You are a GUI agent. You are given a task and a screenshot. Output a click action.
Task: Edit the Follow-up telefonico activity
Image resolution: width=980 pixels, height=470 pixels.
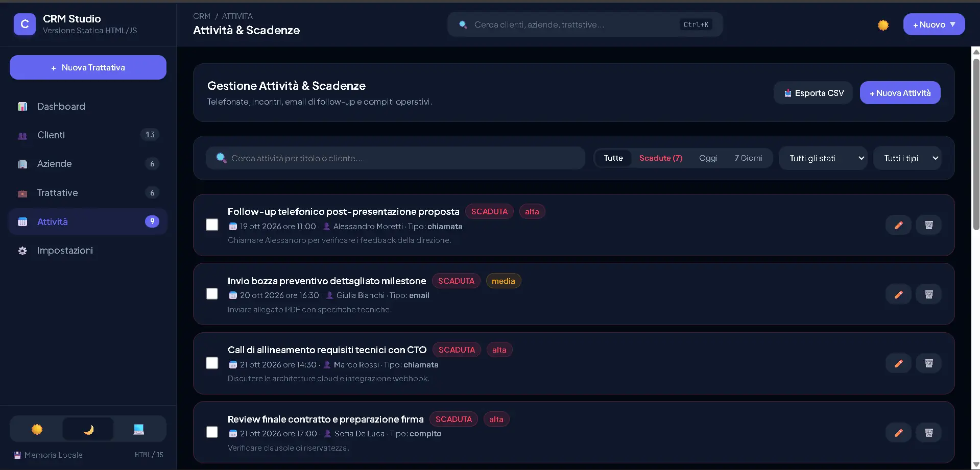pos(898,225)
